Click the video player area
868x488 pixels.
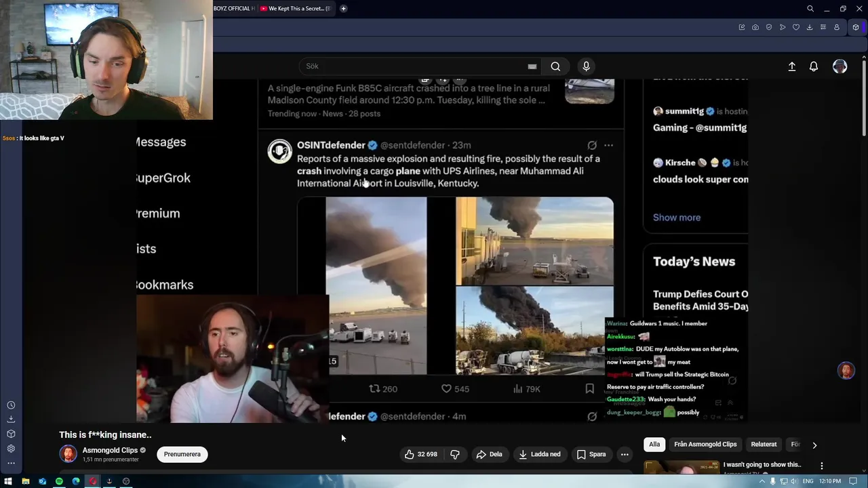441,251
